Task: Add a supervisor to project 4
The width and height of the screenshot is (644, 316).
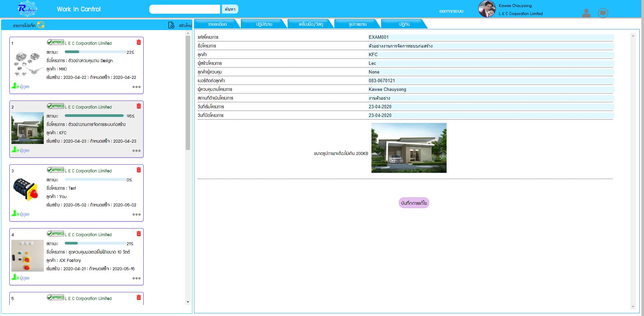Action: 20,278
